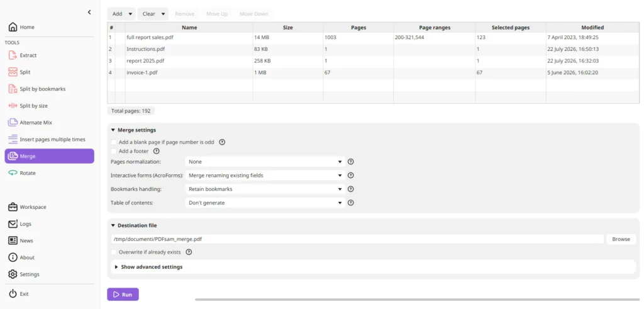Collapse the sidebar with the chevron arrow
The height and width of the screenshot is (309, 644).
(x=89, y=13)
